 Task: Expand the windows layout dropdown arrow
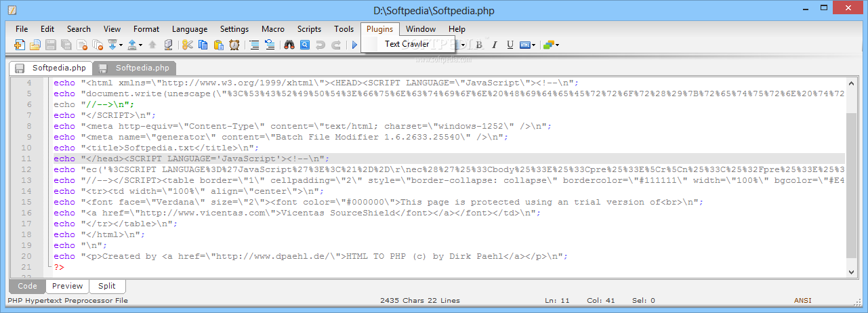point(557,45)
